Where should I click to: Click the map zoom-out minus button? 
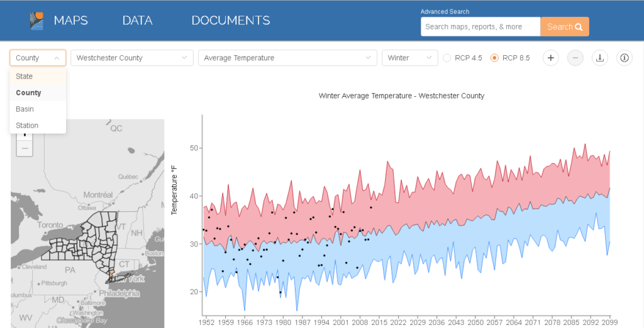click(25, 148)
